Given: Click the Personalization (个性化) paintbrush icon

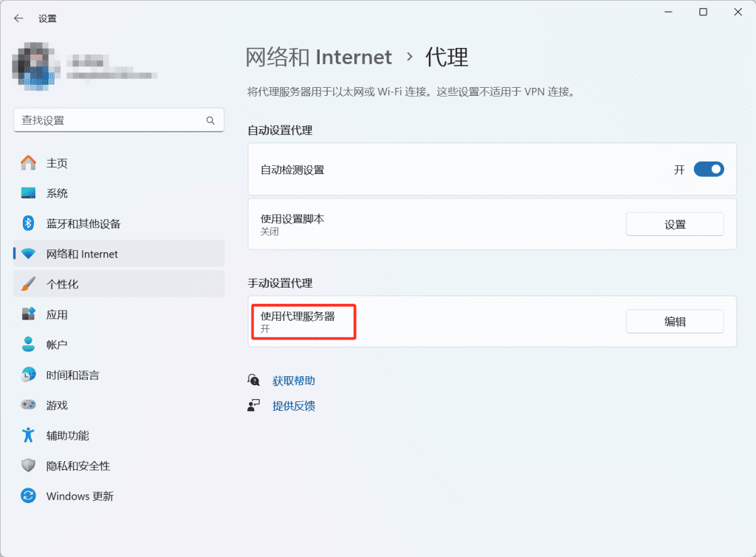Looking at the screenshot, I should pos(28,284).
